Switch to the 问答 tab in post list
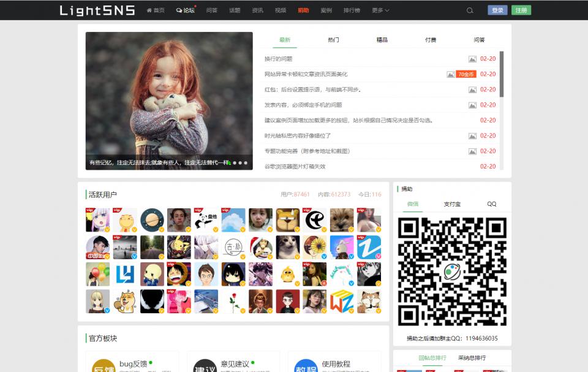The image size is (588, 372). click(x=479, y=40)
